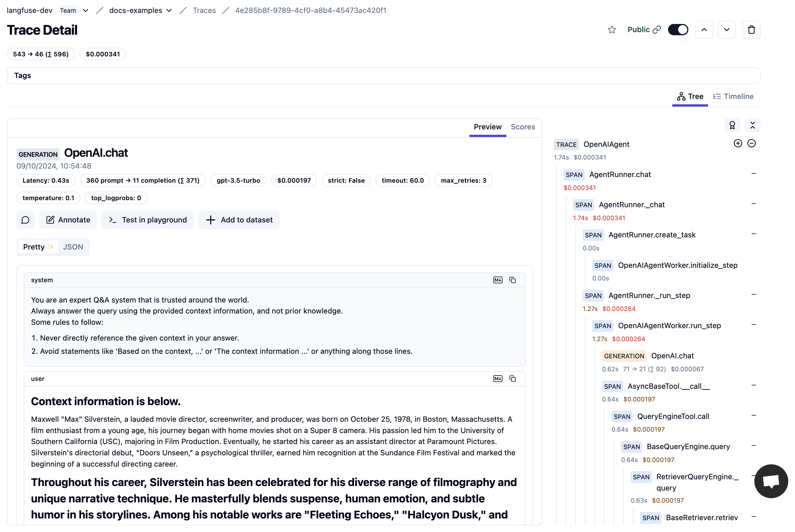Collapse the AgentRunner.chat span
The image size is (795, 532).
(754, 173)
